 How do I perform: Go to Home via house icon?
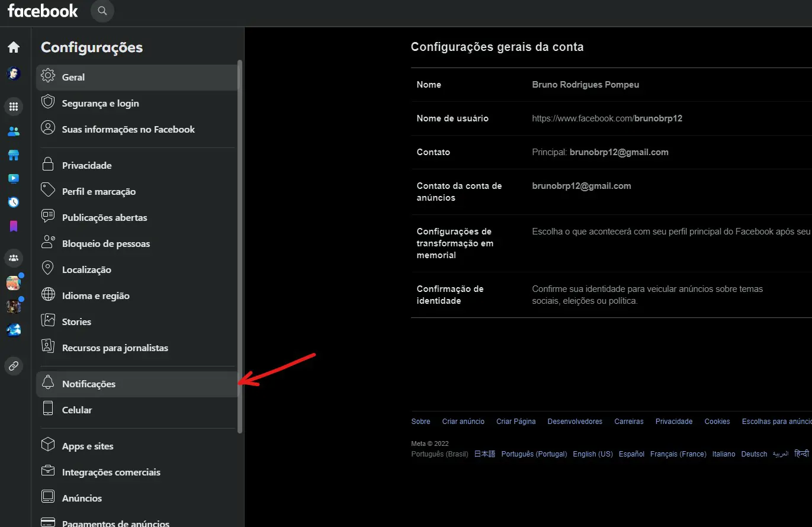[x=13, y=47]
